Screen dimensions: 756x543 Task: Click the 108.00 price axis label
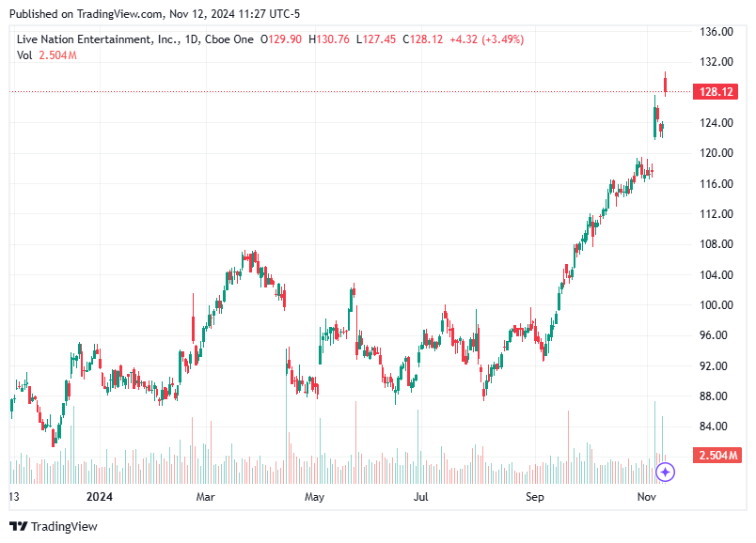[716, 244]
